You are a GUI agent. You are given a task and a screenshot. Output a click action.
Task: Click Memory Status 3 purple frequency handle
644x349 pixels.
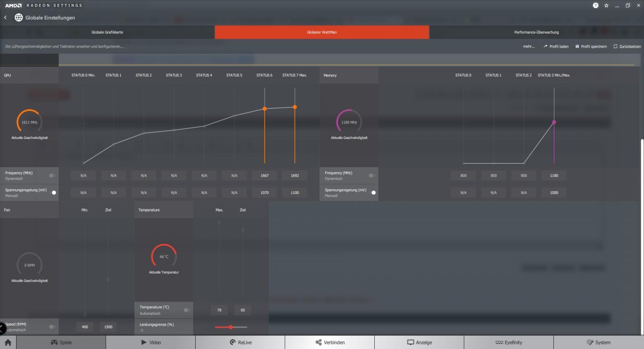coord(554,122)
